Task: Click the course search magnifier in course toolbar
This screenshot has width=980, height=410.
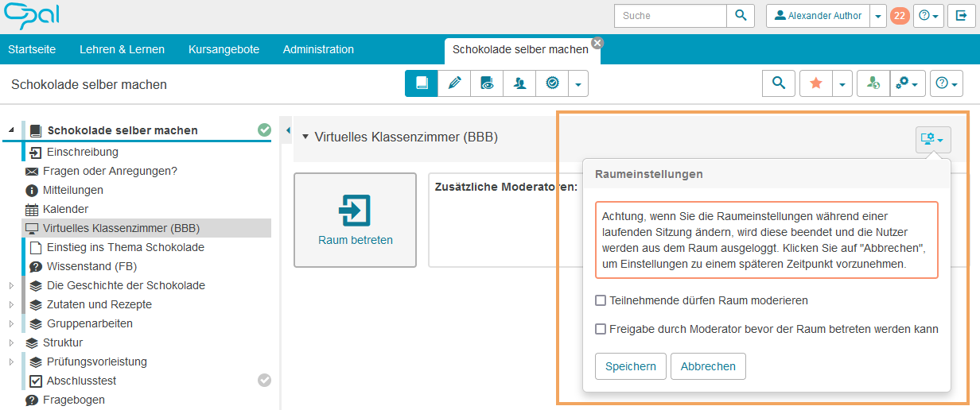Action: pyautogui.click(x=779, y=83)
